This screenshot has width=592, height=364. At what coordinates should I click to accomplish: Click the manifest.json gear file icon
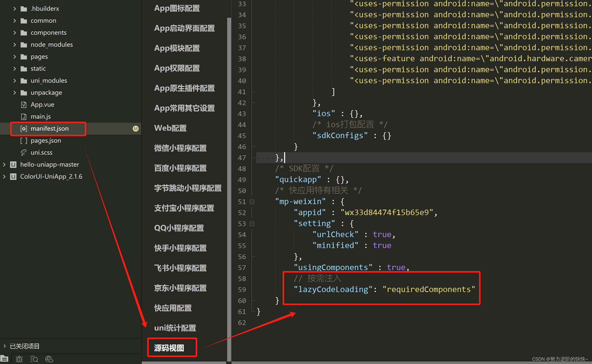point(24,129)
